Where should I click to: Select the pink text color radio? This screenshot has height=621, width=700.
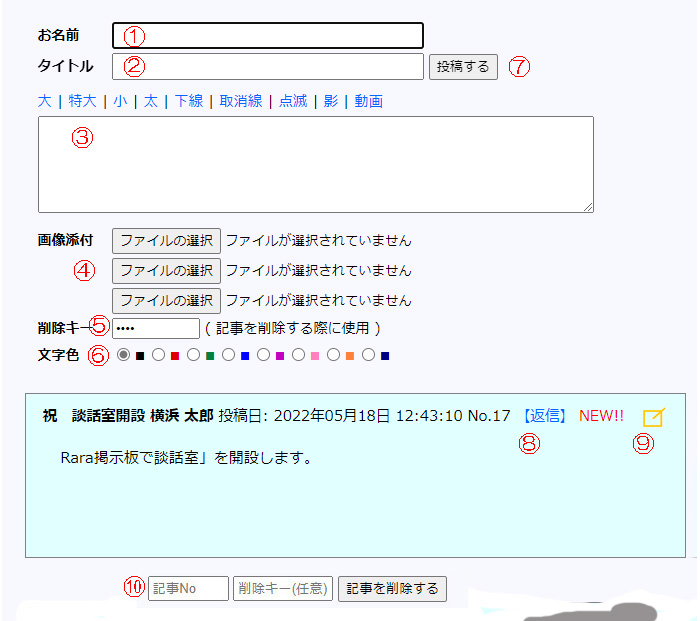click(x=298, y=355)
